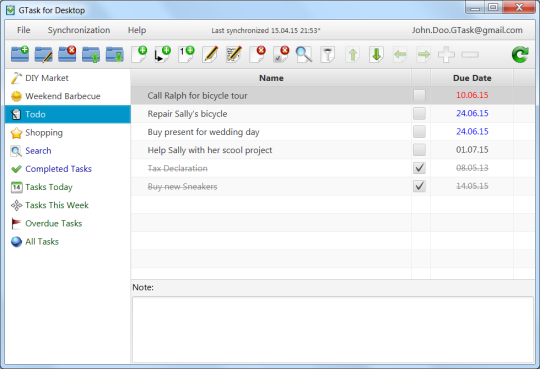540x369 pixels.
Task: Click the red due date 10.06.15
Action: (472, 95)
